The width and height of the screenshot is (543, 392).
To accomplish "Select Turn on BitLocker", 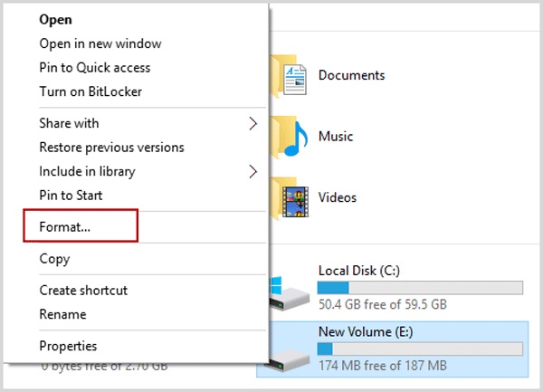I will (x=90, y=91).
